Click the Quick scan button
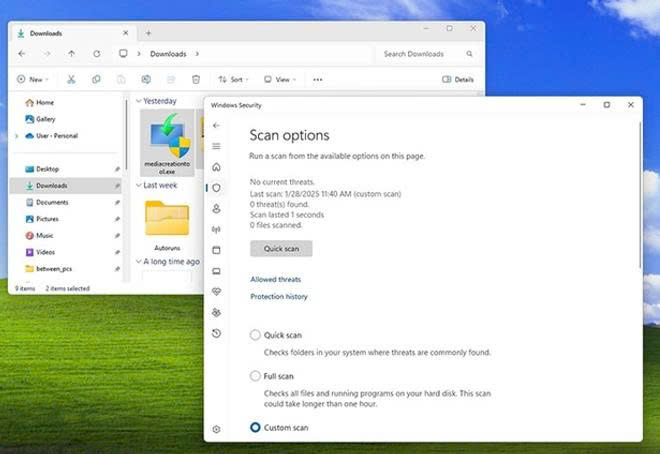This screenshot has width=660, height=454. 281,249
